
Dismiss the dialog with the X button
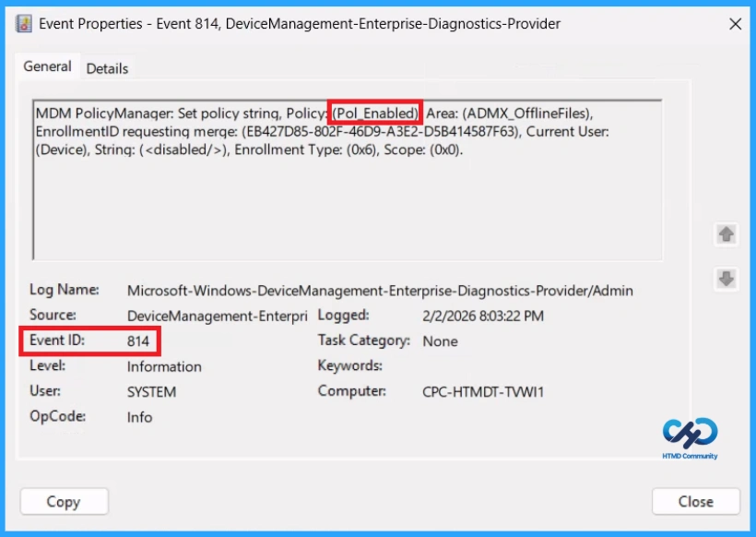[735, 23]
